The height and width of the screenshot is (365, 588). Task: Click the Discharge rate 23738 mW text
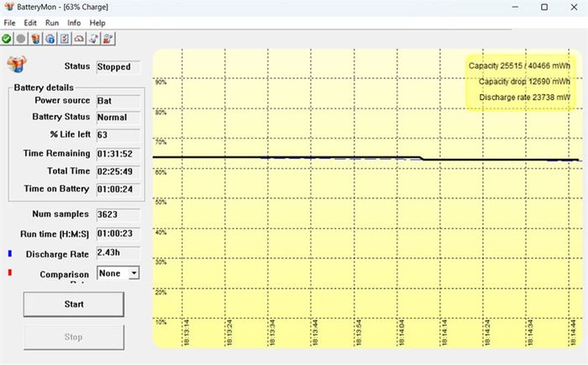(x=525, y=98)
